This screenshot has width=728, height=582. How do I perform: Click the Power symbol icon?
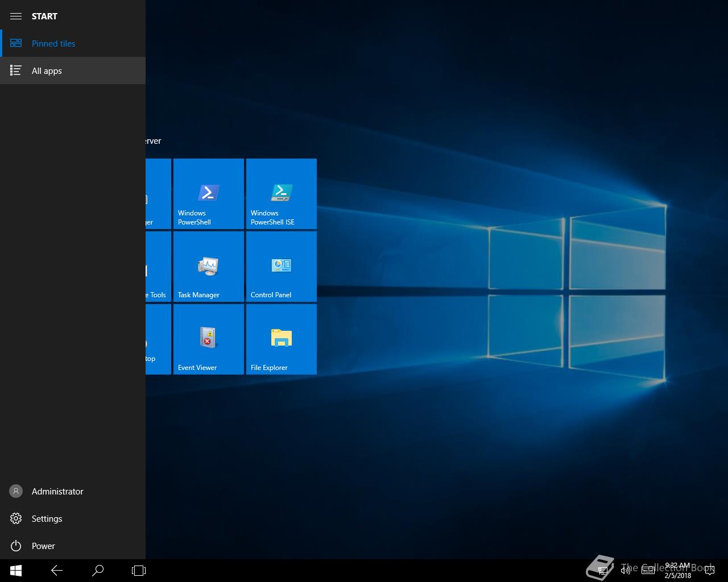16,546
